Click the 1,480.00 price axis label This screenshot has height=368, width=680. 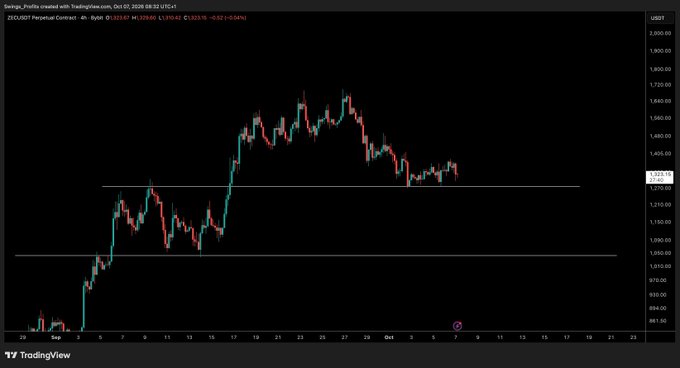[x=660, y=136]
